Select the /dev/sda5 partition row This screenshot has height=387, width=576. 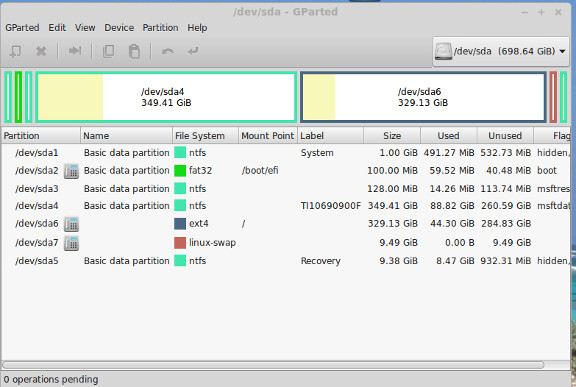pyautogui.click(x=286, y=261)
